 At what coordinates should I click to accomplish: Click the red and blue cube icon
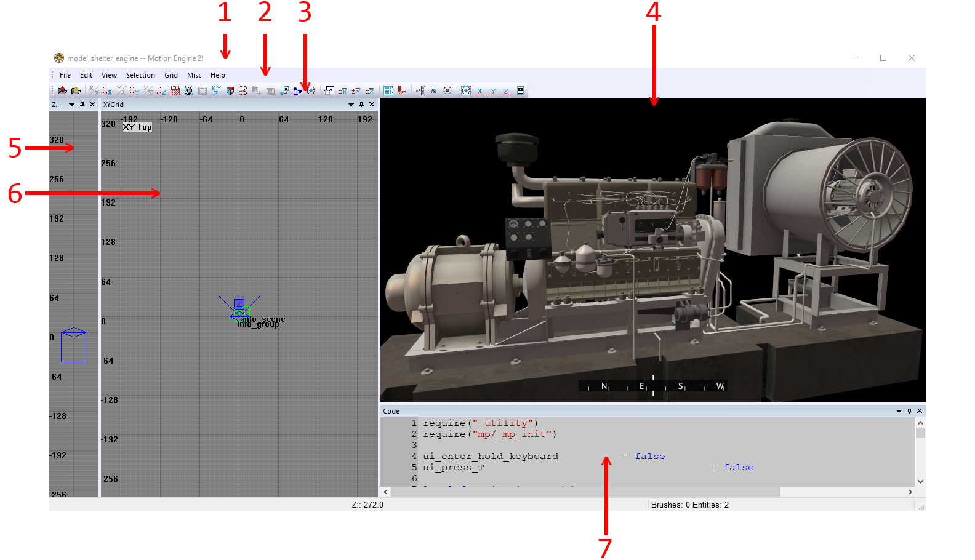coord(230,90)
